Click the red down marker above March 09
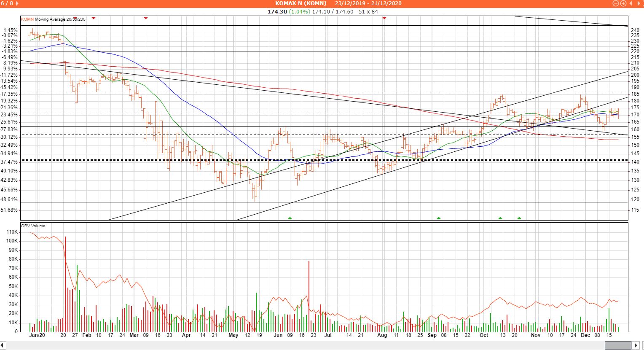Image resolution: width=644 pixels, height=350 pixels. pyautogui.click(x=146, y=18)
